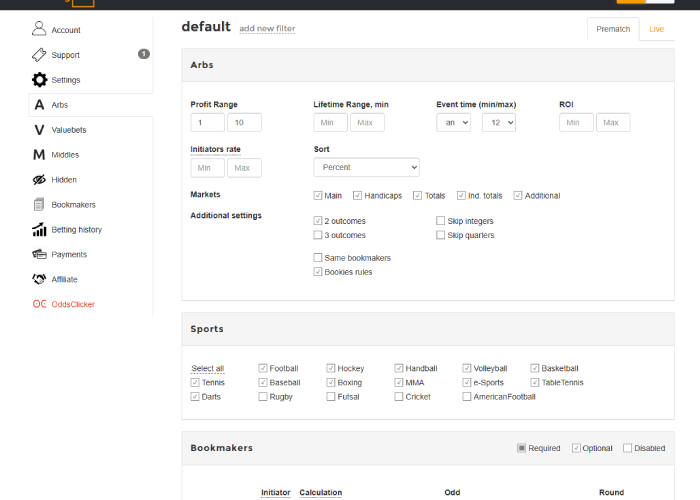Viewport: 700px width, 500px height.
Task: Click the Affiliate handshake icon
Action: pos(39,279)
